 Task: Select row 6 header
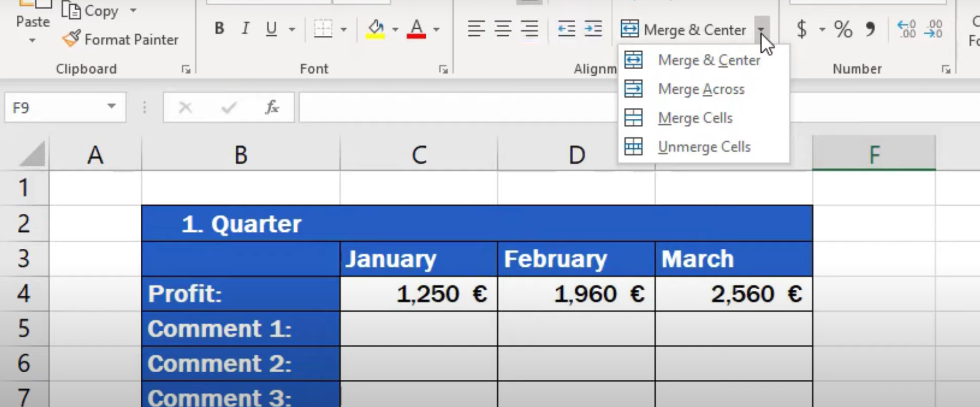[24, 363]
